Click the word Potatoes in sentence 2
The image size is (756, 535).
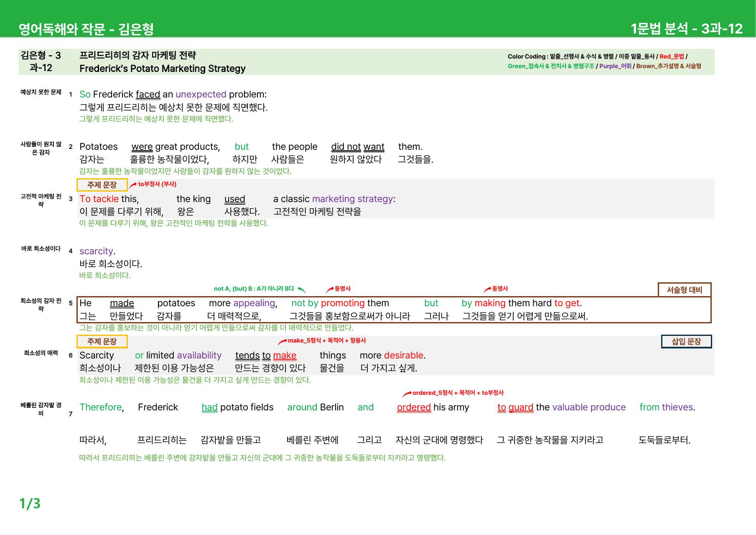coord(99,147)
